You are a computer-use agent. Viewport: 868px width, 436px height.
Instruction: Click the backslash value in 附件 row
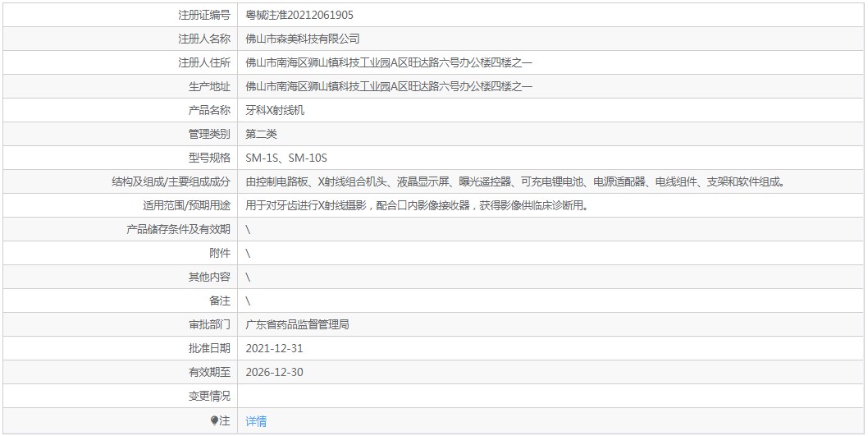point(248,253)
